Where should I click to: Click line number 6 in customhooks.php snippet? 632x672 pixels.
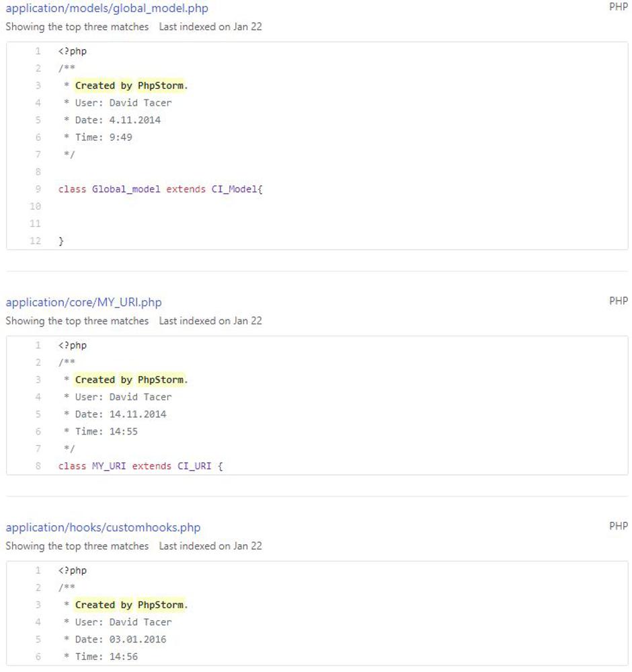[x=38, y=657]
